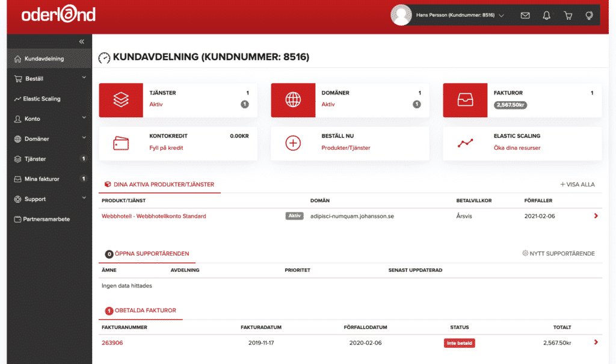616x364 pixels.
Task: Create a new ticket via Nytt supportärende
Action: point(558,254)
